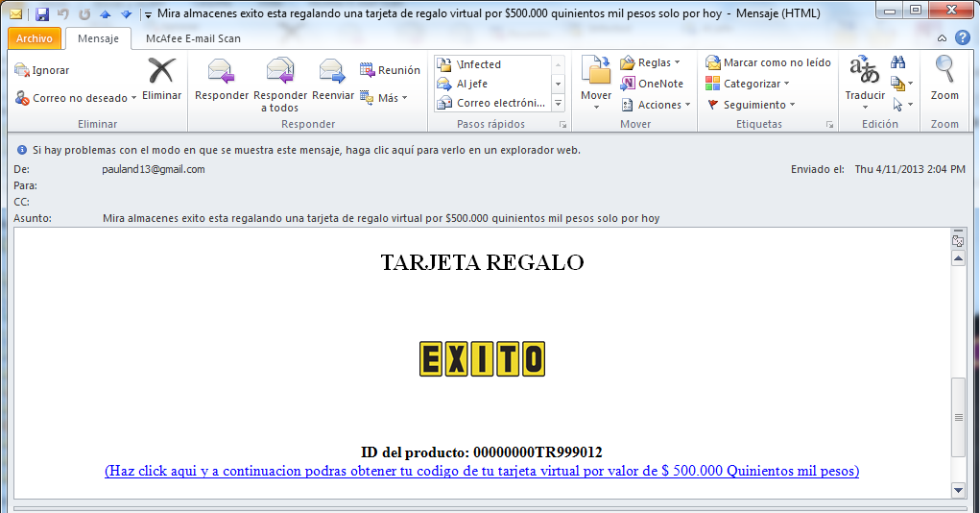Click the sent date Thu 4/11/2013 2:04 PM

[x=910, y=169]
